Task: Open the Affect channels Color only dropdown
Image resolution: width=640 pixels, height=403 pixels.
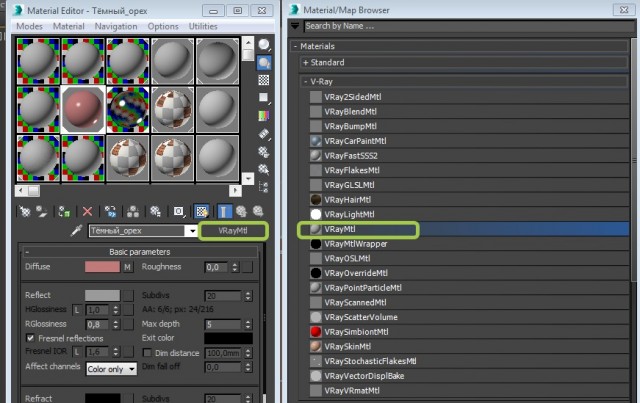Action: pyautogui.click(x=111, y=369)
